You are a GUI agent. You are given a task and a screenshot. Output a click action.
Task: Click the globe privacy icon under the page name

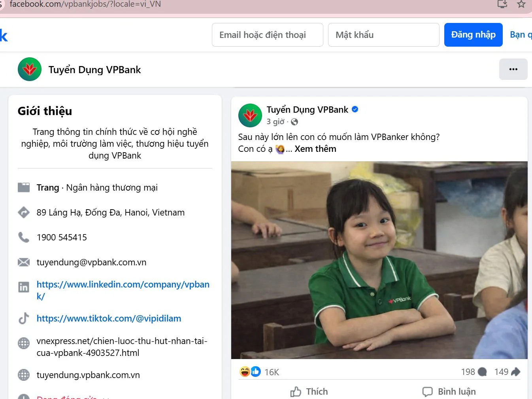click(294, 122)
